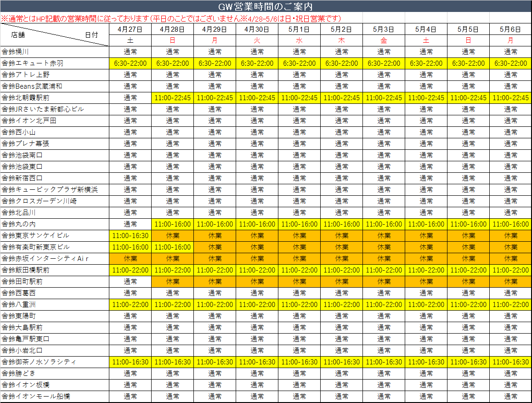This screenshot has height=403, width=532.
Task: Select the '5月5日' date header
Action: (468, 29)
